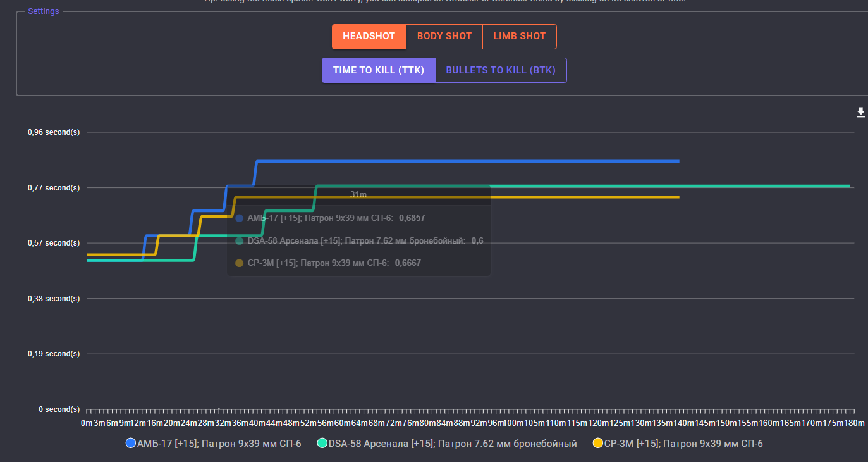
Task: Click the 140m distance axis label
Action: pos(683,422)
